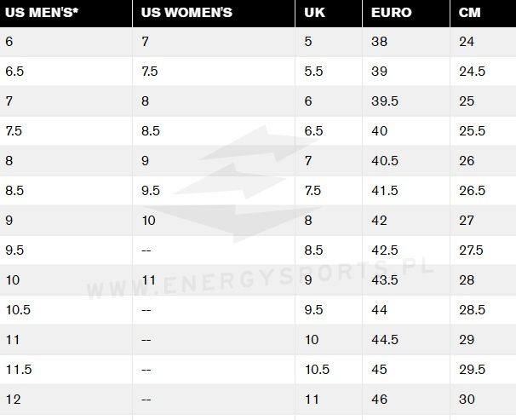Image resolution: width=516 pixels, height=420 pixels.
Task: Click UK size 5.5 cell
Action: (313, 72)
